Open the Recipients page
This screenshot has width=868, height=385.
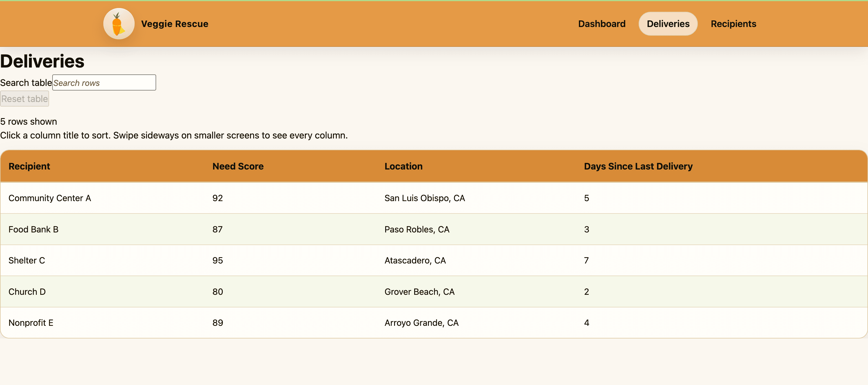[733, 24]
